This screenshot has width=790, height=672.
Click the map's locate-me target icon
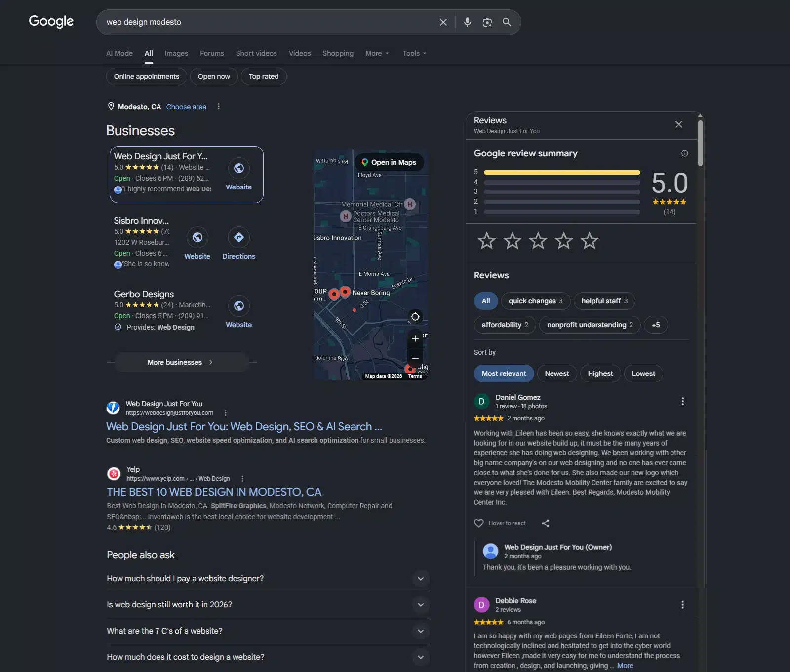click(x=415, y=317)
